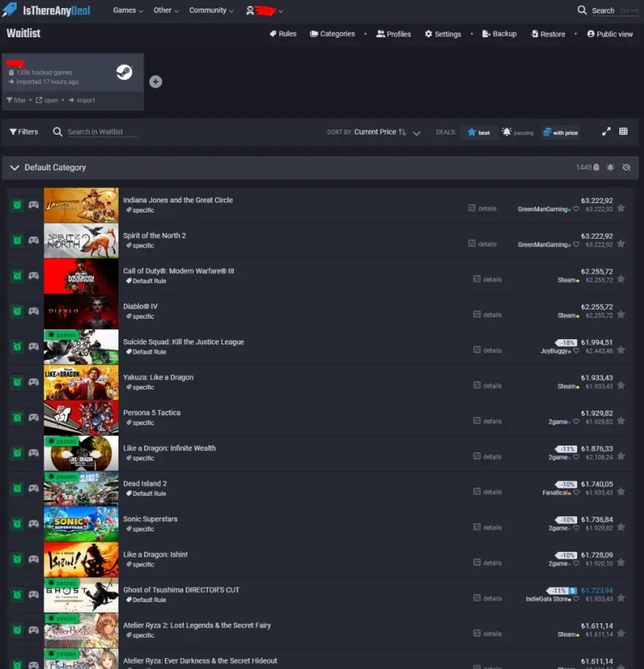The image size is (644, 669).
Task: Toggle green alarm for Persona 5 Tactica
Action: (x=17, y=417)
